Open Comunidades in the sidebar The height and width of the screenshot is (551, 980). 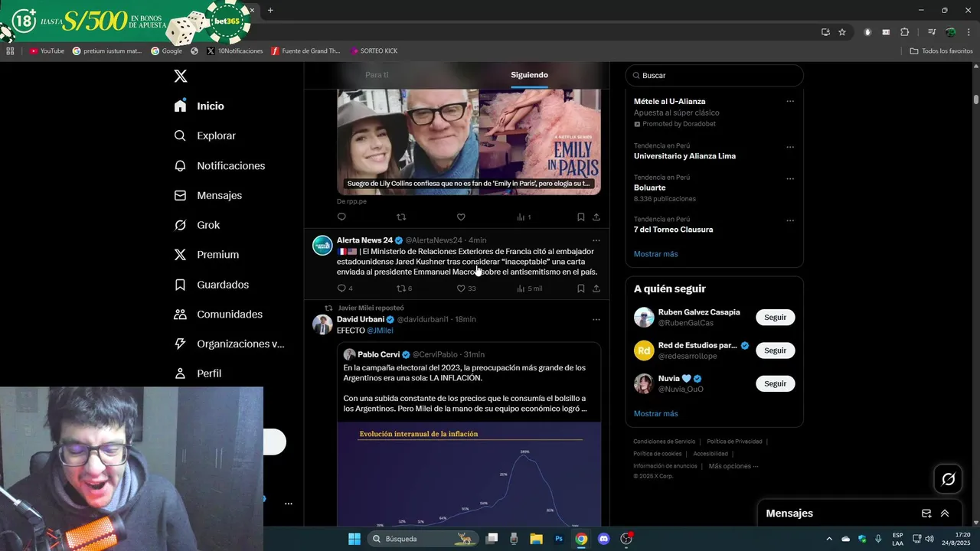(218, 315)
